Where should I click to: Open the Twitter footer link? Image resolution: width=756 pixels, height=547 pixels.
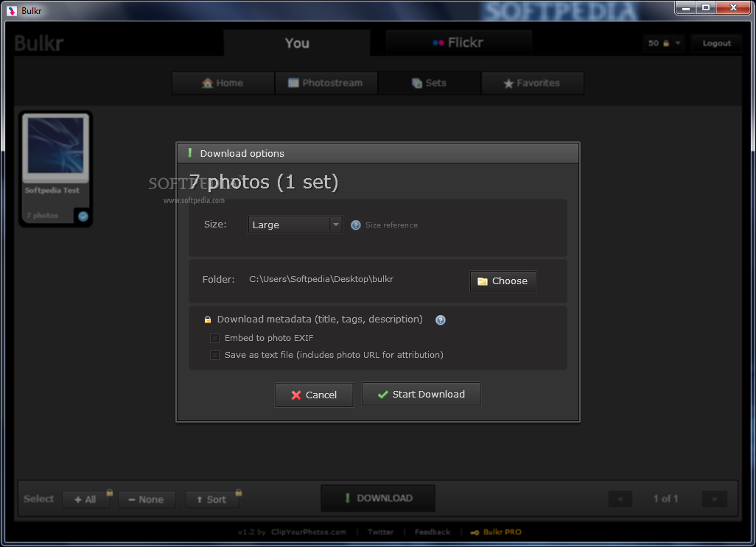point(380,532)
